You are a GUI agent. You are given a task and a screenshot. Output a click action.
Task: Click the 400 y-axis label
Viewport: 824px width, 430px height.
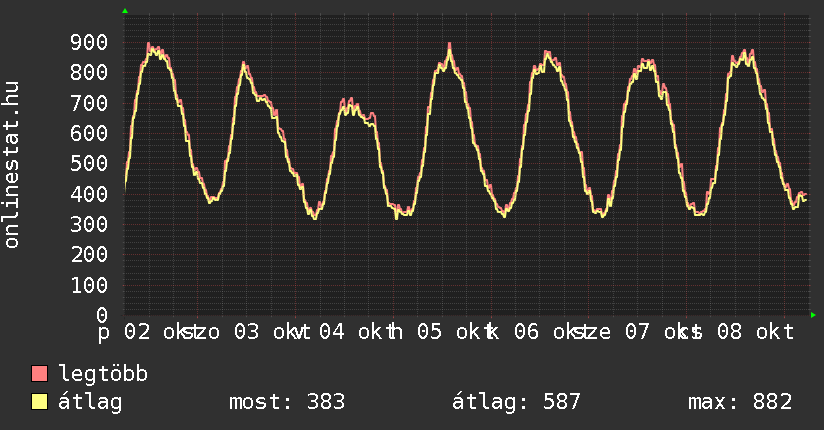(89, 194)
